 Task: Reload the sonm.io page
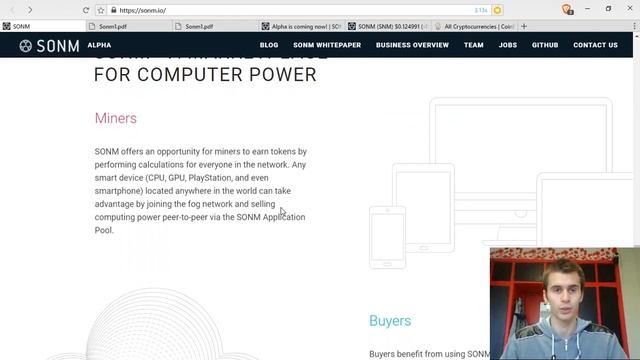[x=86, y=10]
